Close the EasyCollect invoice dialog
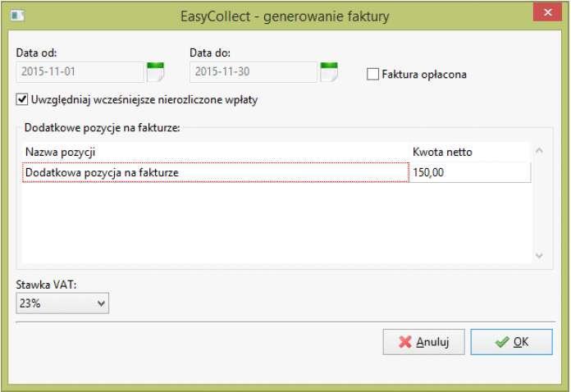 [x=547, y=12]
